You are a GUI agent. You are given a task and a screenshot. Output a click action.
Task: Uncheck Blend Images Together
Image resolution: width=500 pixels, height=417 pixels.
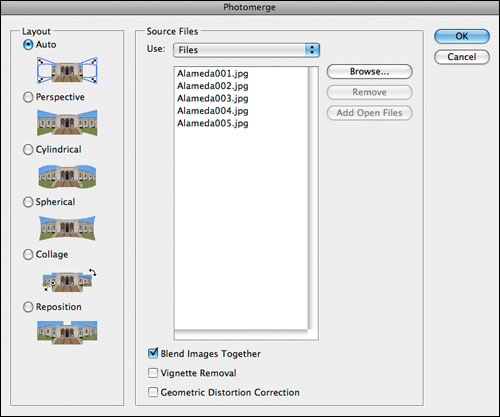tap(153, 353)
